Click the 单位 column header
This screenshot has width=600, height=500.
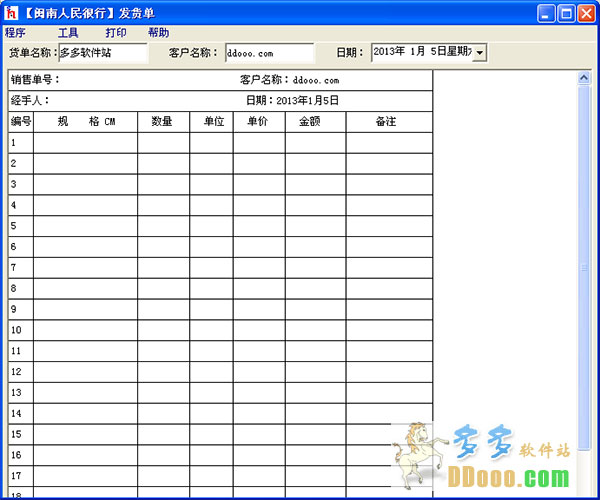pos(212,122)
